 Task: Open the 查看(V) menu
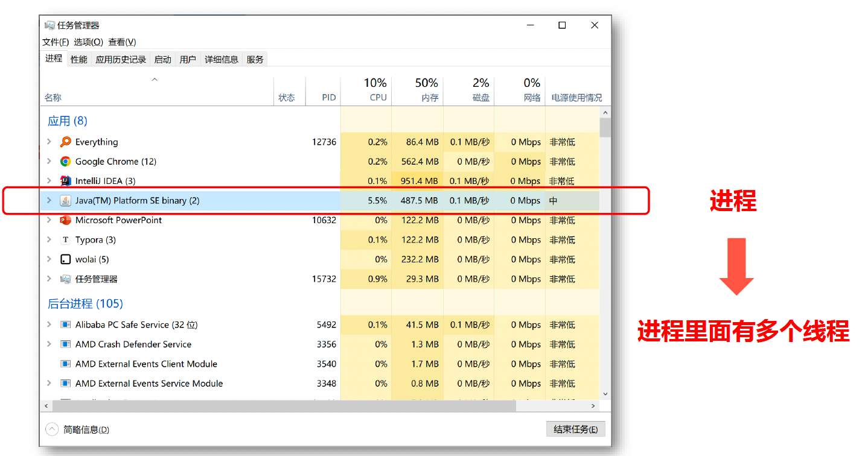tap(122, 42)
